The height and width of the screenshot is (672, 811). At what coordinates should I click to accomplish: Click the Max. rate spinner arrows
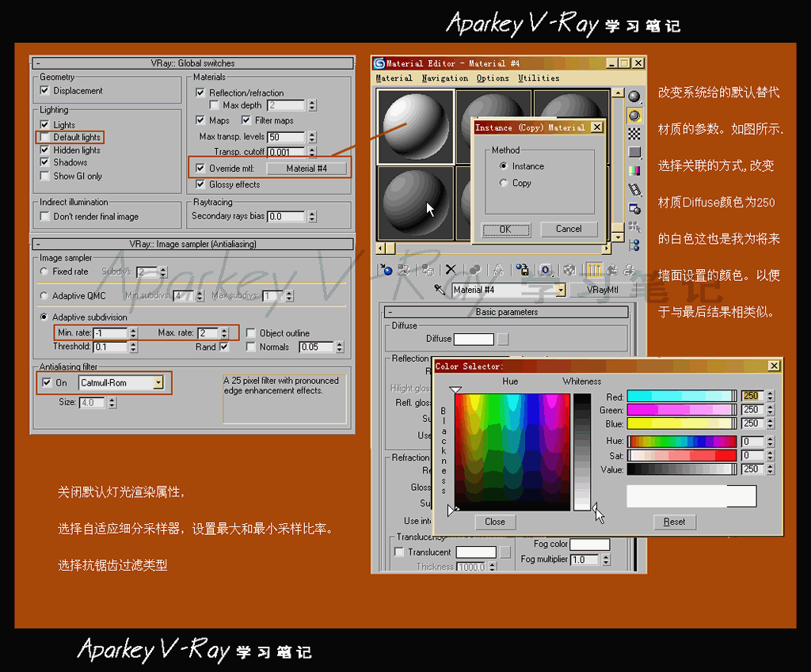pos(224,333)
